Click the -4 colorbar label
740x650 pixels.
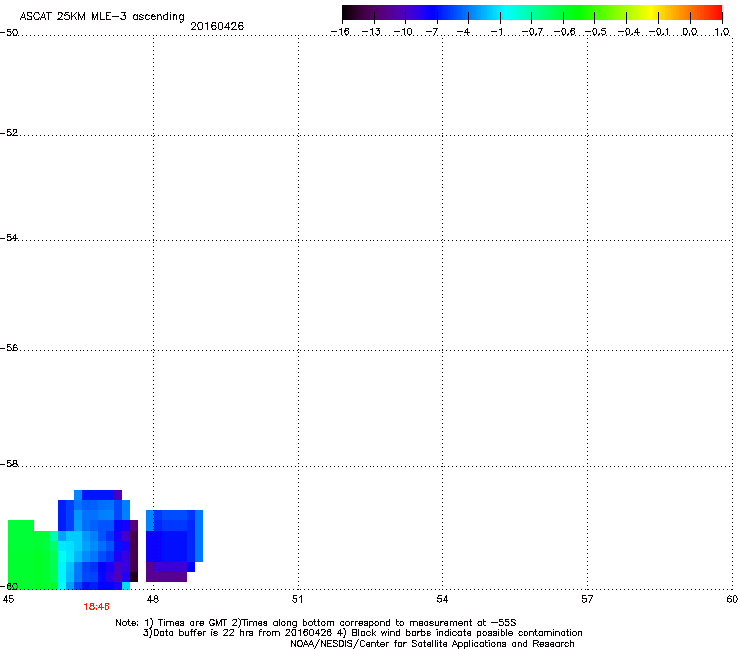463,32
